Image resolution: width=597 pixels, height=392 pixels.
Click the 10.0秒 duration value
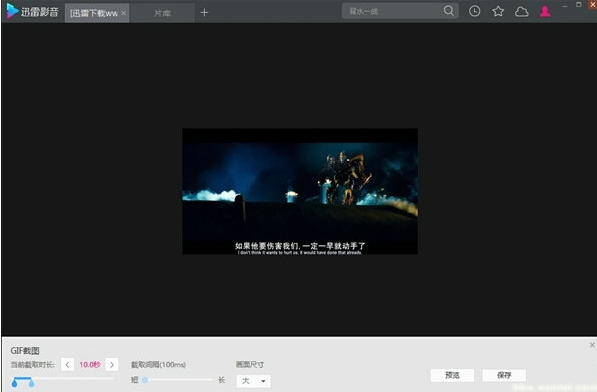[89, 365]
